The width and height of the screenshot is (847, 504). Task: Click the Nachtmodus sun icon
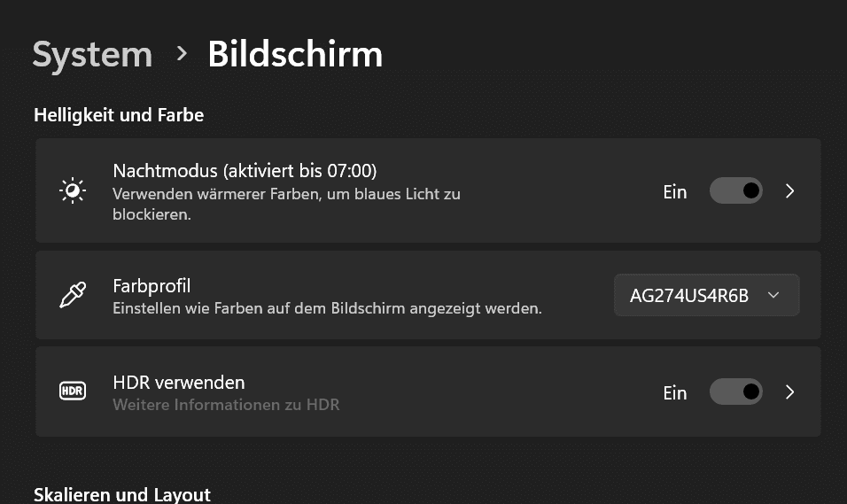coord(73,190)
